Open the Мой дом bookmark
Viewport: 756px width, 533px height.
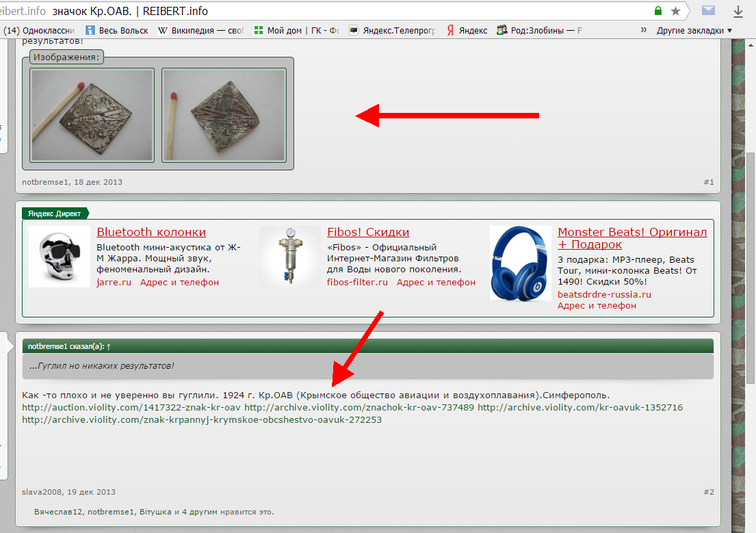296,30
